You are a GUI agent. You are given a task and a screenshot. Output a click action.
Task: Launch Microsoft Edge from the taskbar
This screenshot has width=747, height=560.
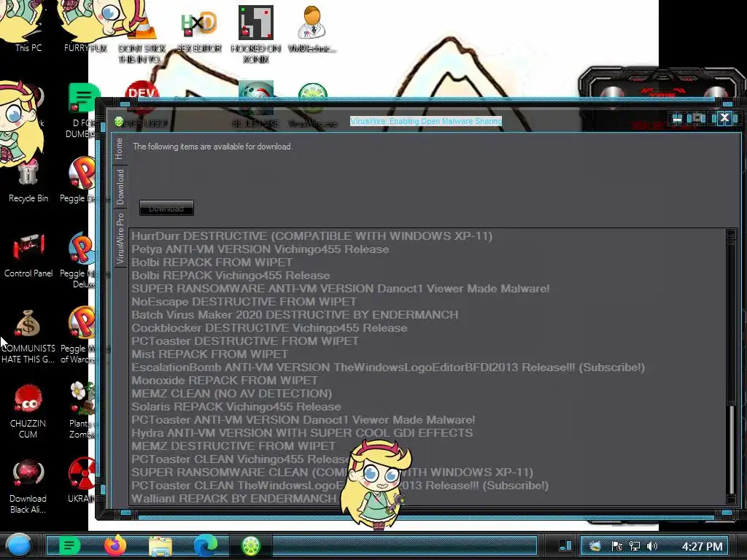(205, 545)
